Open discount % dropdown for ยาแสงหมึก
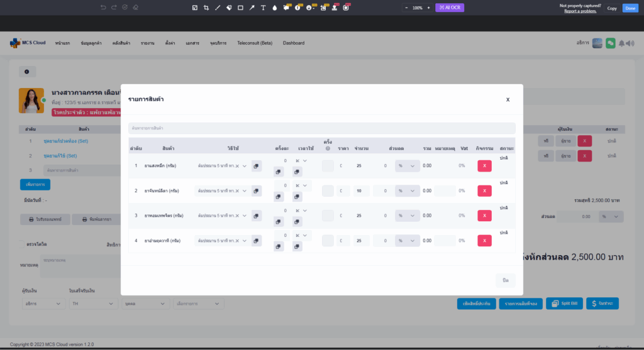 pyautogui.click(x=408, y=166)
